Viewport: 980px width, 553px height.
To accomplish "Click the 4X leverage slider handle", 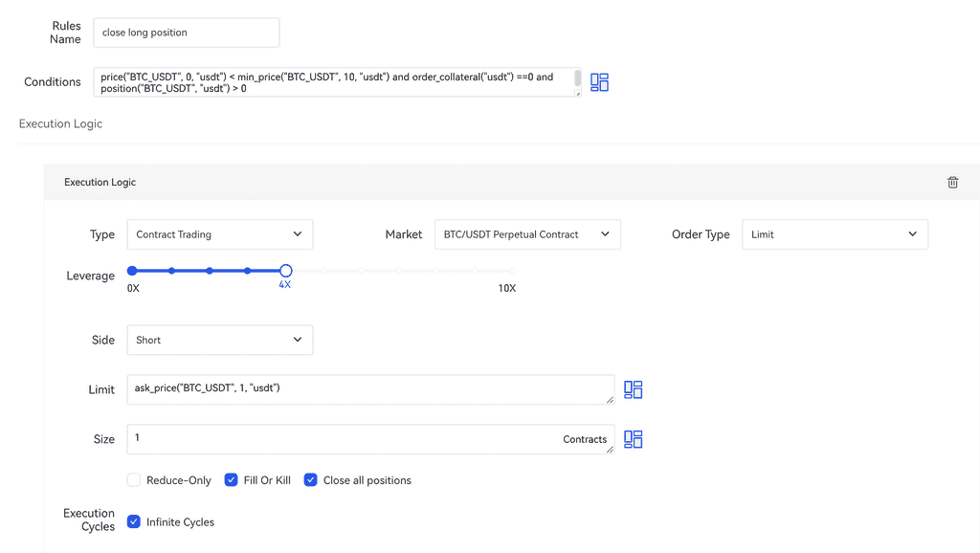I will 285,271.
